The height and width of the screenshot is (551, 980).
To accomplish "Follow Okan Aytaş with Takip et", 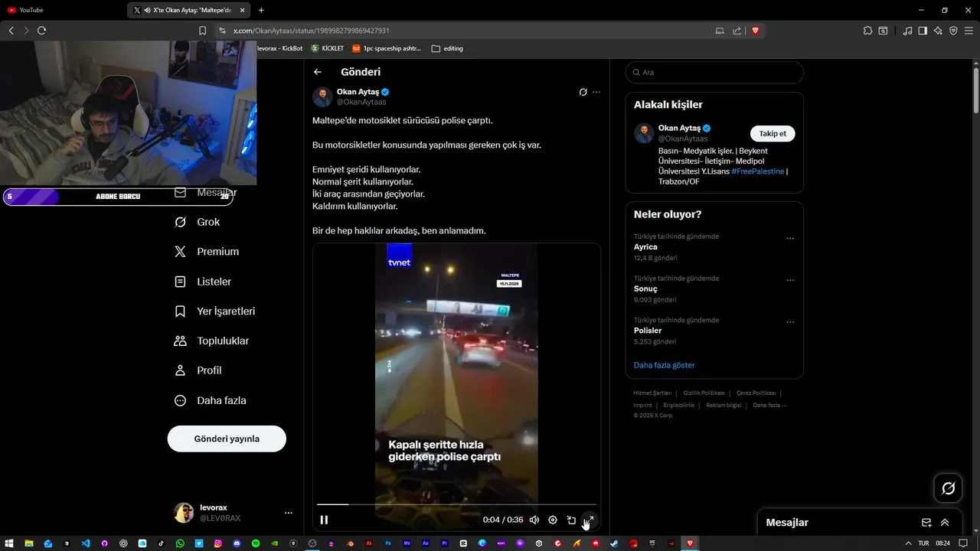I will tap(773, 133).
